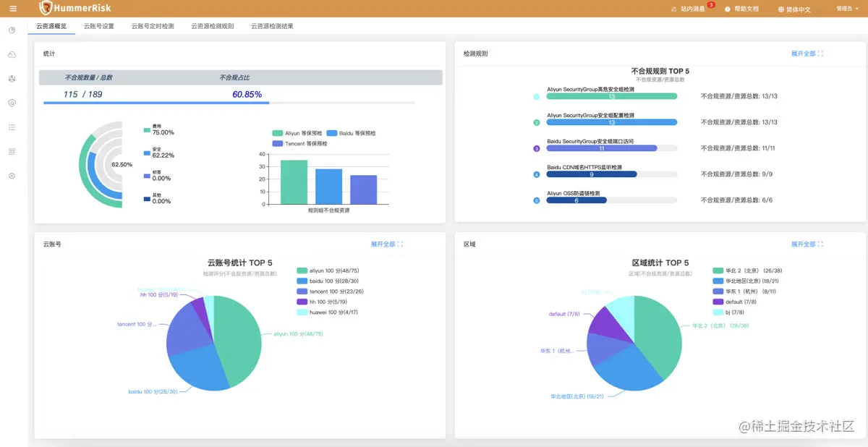Viewport: 868px width, 447px height.
Task: Switch to the 云账号设置 tab
Action: [98, 26]
